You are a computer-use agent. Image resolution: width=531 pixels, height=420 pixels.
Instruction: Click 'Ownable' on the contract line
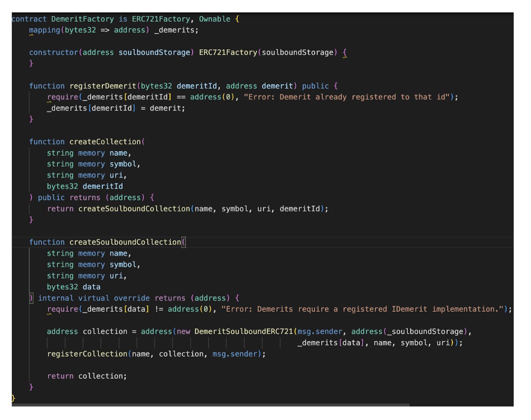[x=215, y=19]
